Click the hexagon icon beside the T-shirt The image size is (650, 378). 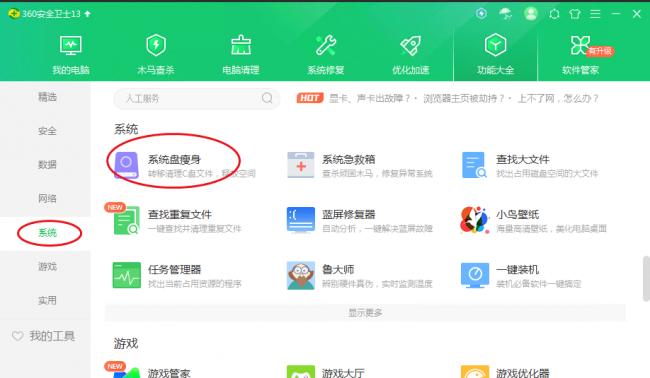[x=554, y=14]
